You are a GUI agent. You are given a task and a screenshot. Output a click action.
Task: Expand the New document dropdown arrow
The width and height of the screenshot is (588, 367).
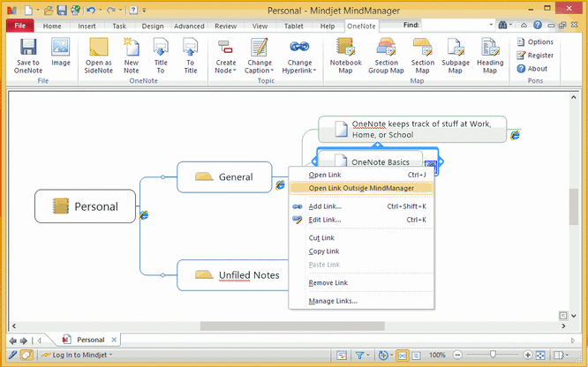pos(37,10)
